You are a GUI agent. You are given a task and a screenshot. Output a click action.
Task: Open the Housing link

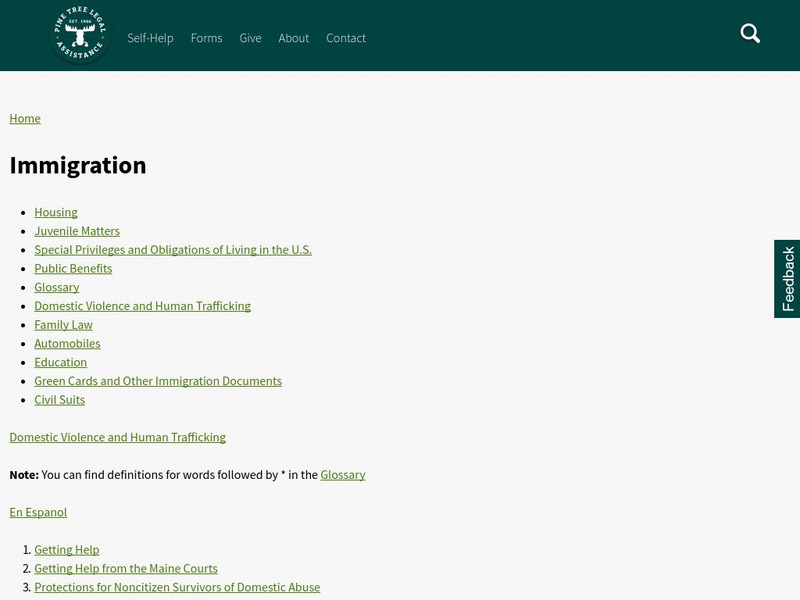pos(56,212)
